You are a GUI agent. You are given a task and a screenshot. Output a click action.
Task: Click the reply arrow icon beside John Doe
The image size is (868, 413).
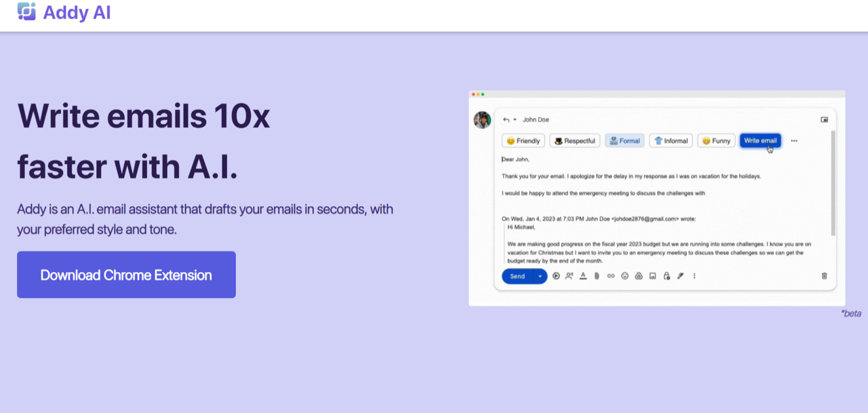(x=506, y=119)
